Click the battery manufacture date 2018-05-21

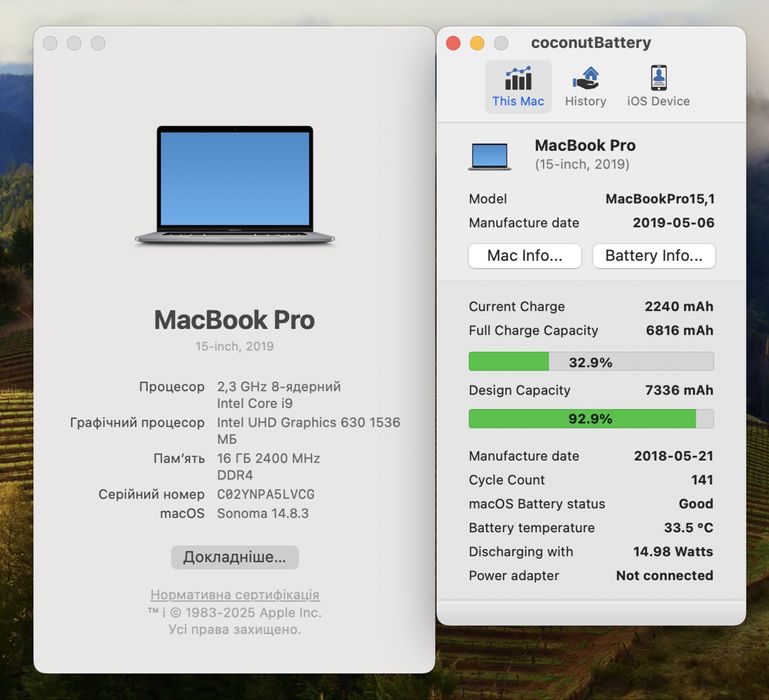(674, 456)
